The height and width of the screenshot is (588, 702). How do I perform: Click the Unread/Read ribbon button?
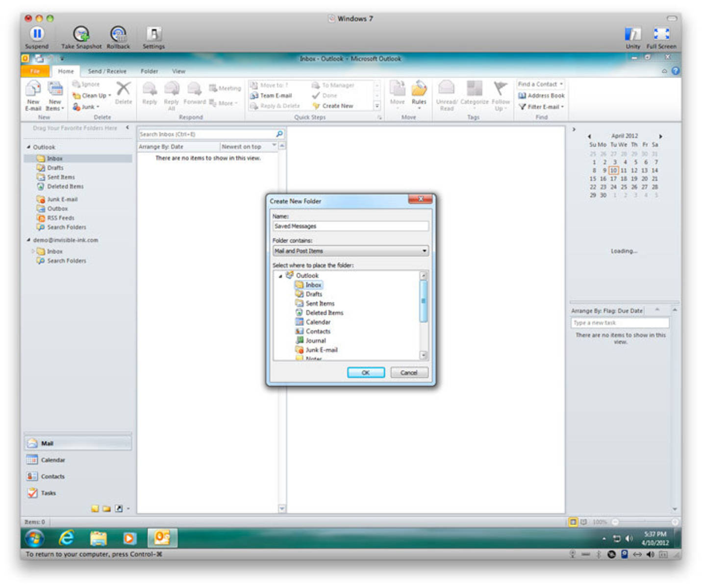(447, 96)
